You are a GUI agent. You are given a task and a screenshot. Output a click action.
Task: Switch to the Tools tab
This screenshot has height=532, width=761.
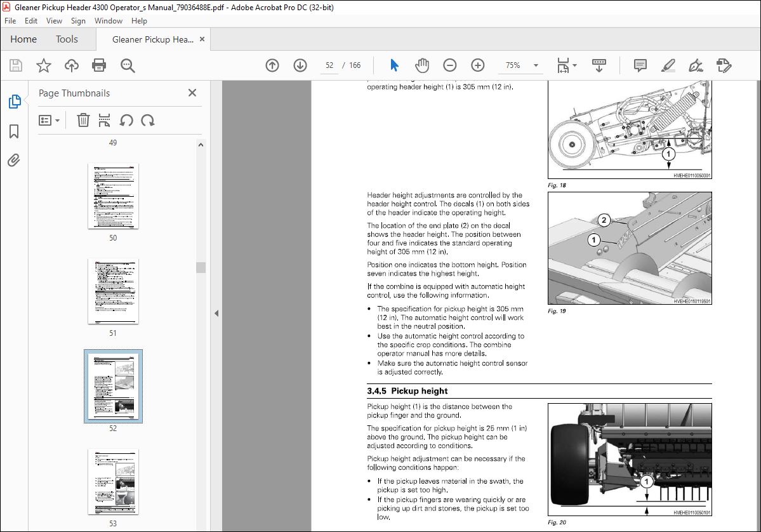(67, 39)
